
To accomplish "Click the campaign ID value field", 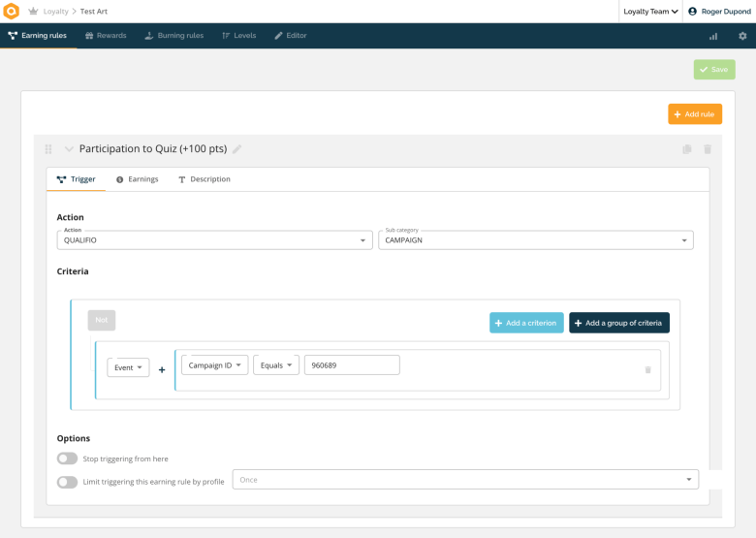I will [352, 365].
